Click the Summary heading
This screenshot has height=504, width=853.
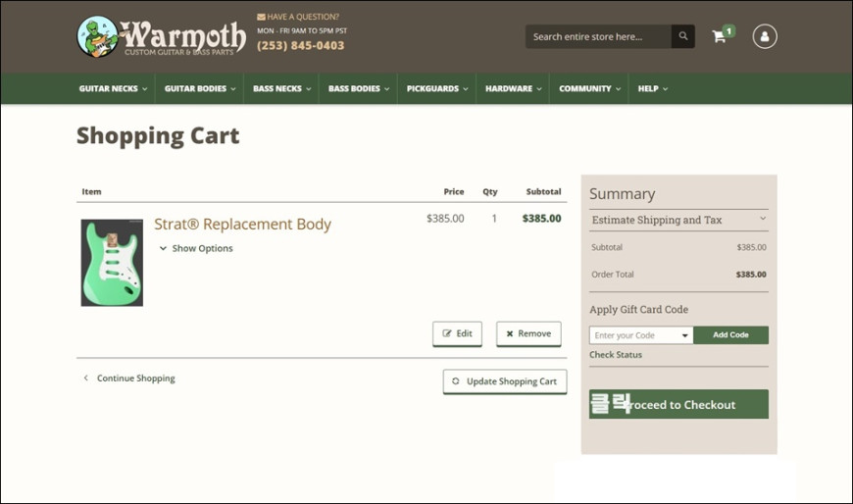(623, 194)
